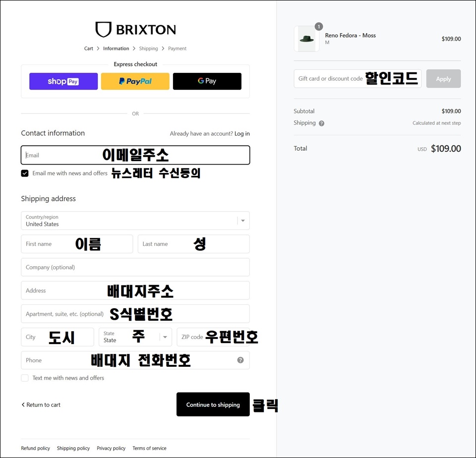Click the ZIP code field
This screenshot has height=458, width=476.
click(x=213, y=337)
